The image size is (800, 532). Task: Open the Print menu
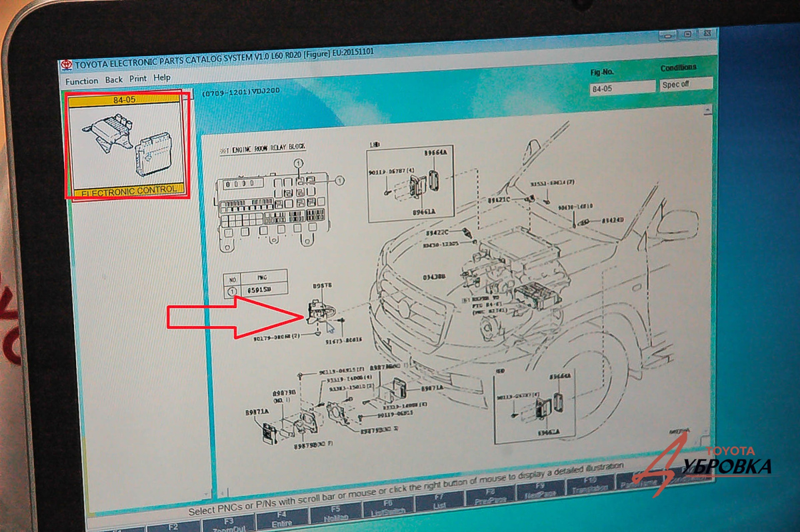pyautogui.click(x=138, y=79)
